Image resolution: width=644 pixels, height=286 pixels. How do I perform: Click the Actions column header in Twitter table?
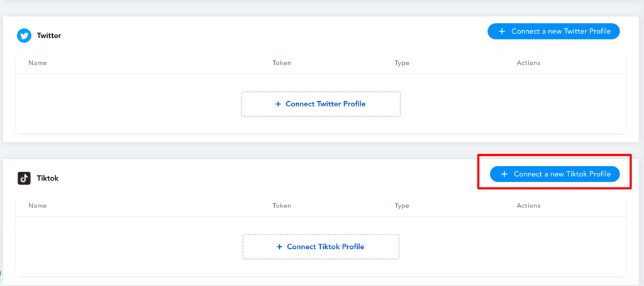(528, 63)
